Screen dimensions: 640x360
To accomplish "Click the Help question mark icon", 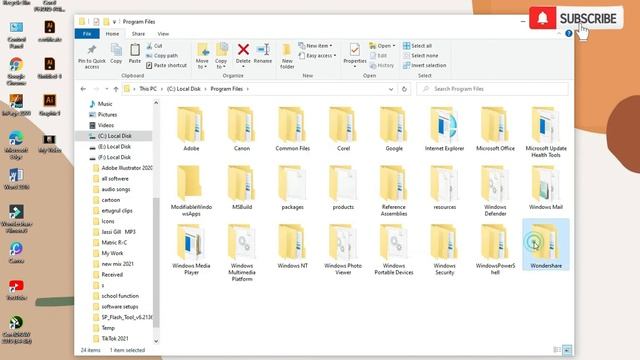I will click(569, 33).
